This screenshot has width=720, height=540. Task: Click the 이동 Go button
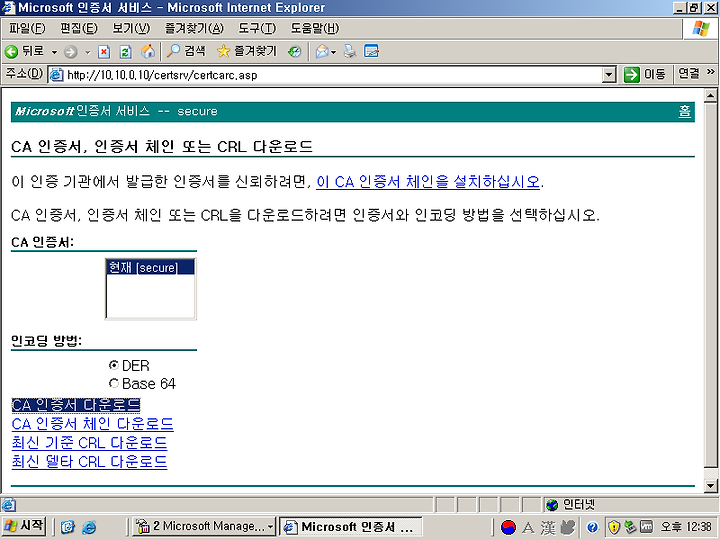point(645,74)
